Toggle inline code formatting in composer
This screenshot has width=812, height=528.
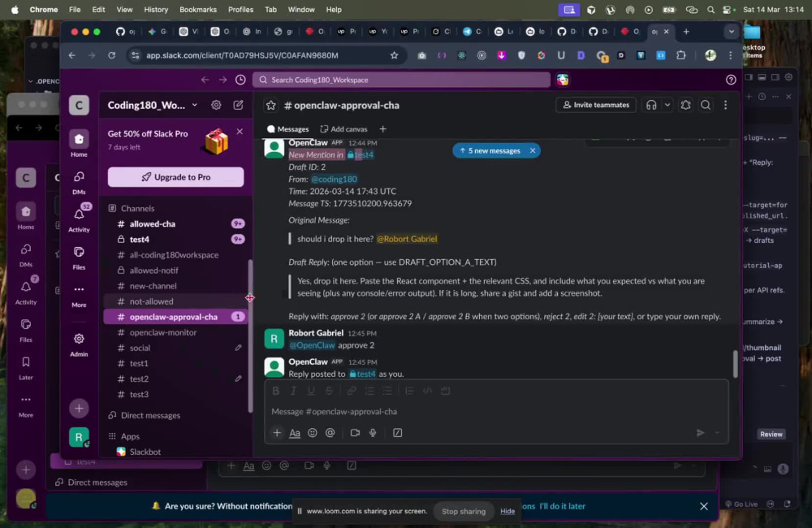[427, 391]
